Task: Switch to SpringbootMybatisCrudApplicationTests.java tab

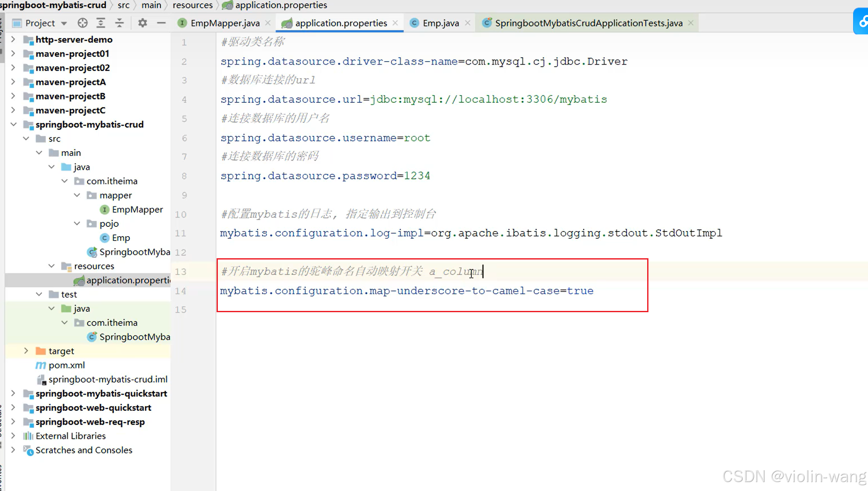Action: click(588, 23)
